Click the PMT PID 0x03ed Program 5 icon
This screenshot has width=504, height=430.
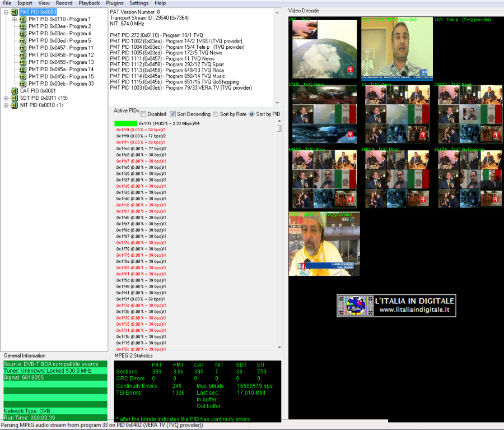22,41
